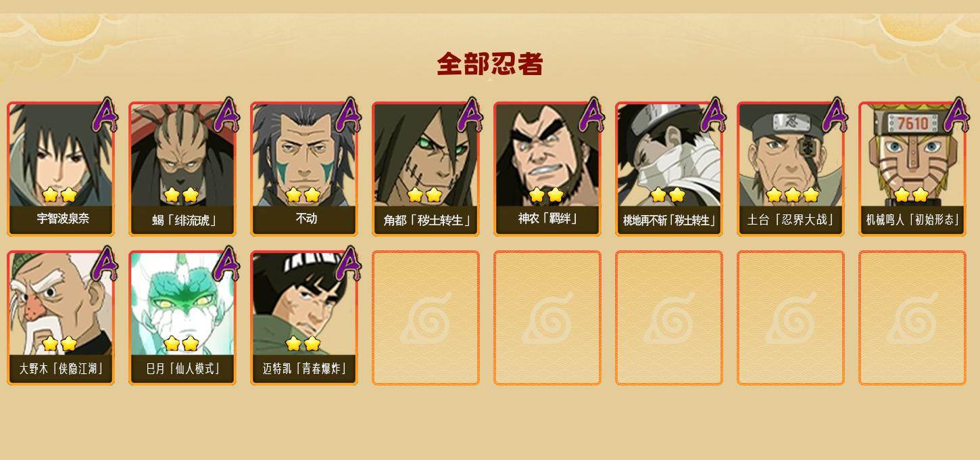Open the 桃地再不斩「秽土转生」 card
This screenshot has width=980, height=460.
(669, 168)
